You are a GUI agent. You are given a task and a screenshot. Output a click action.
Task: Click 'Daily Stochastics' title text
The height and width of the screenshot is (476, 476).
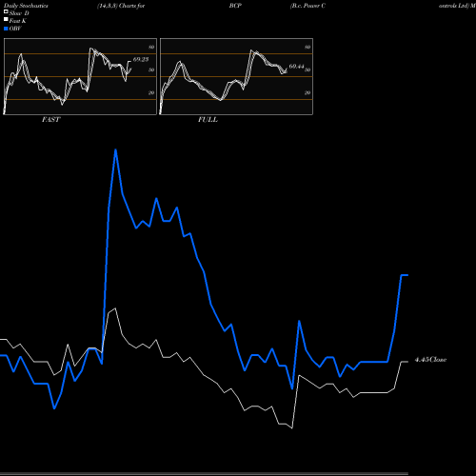point(26,6)
